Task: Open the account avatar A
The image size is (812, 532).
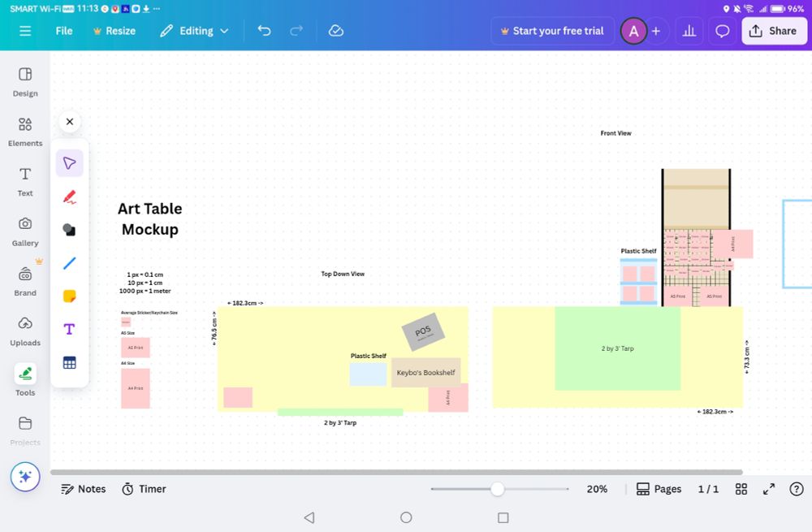Action: pos(633,31)
